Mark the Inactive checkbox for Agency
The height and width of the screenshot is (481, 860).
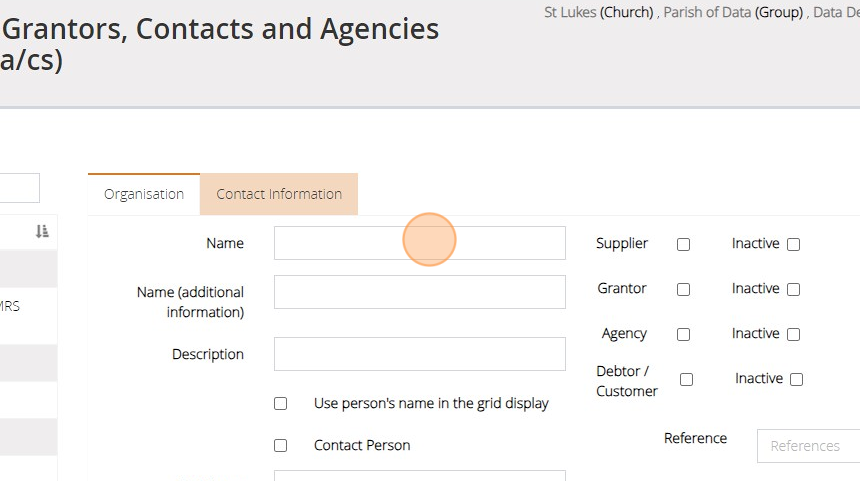pos(793,334)
